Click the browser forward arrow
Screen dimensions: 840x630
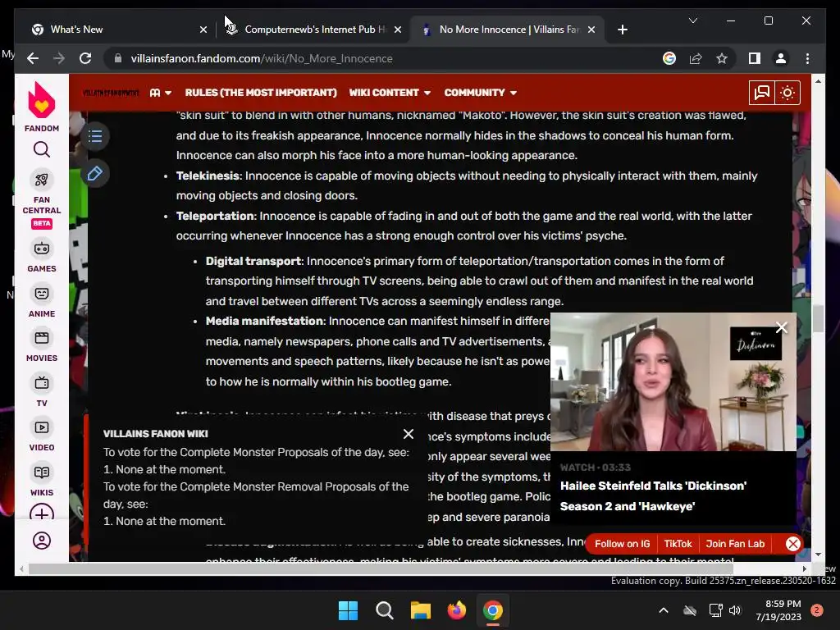(x=59, y=58)
